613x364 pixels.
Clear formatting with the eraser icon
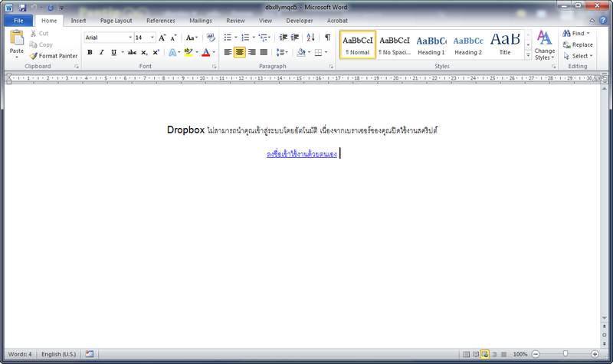click(x=211, y=38)
